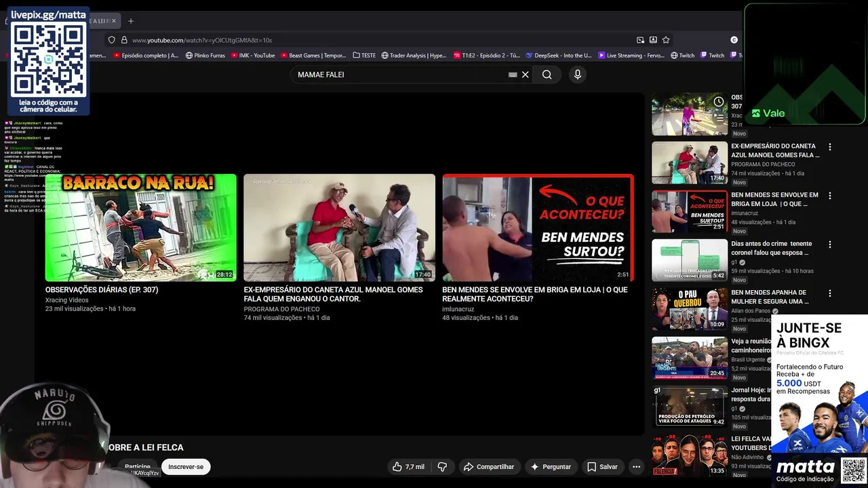The height and width of the screenshot is (488, 868).
Task: Open the Caneta Azul interview end-screen thumbnail
Action: (339, 227)
